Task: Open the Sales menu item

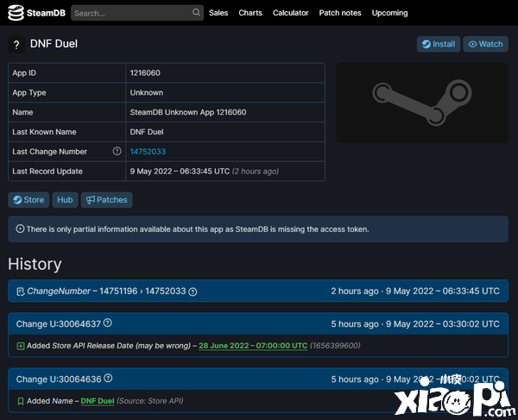Action: [x=218, y=13]
